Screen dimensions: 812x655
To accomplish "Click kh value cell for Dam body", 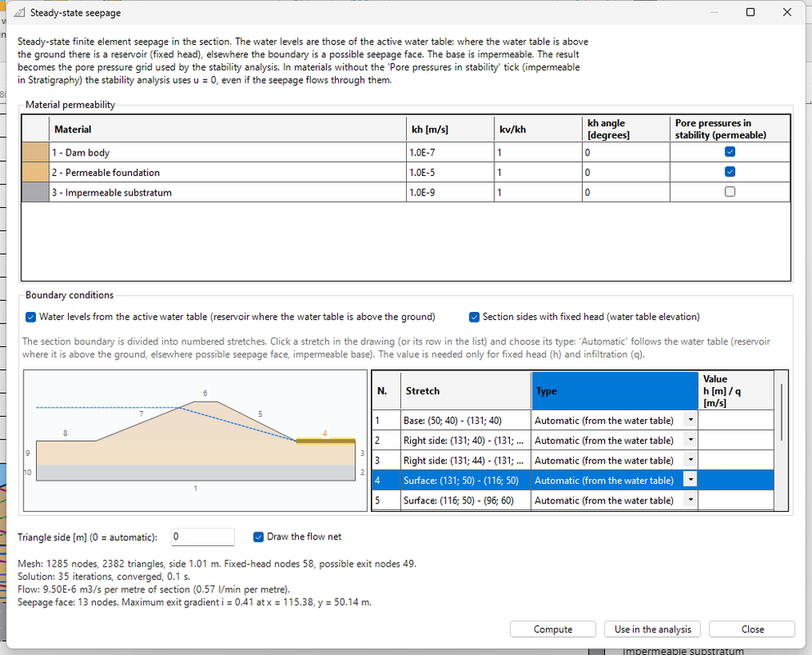I will point(450,152).
